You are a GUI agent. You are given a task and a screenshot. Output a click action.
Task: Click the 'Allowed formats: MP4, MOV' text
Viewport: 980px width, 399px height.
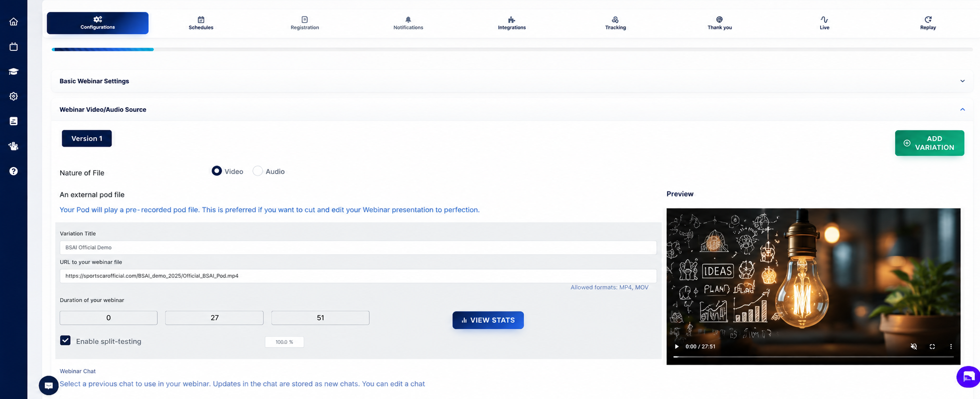click(x=609, y=287)
